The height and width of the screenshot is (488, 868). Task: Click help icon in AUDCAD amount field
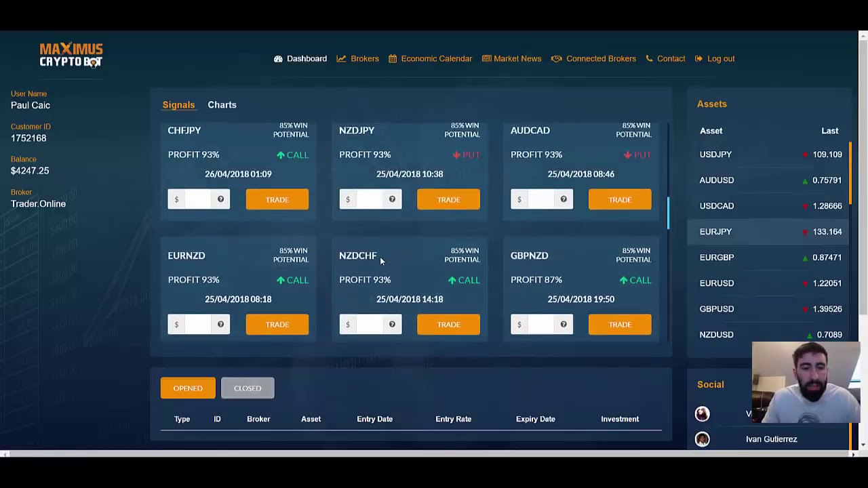(564, 199)
